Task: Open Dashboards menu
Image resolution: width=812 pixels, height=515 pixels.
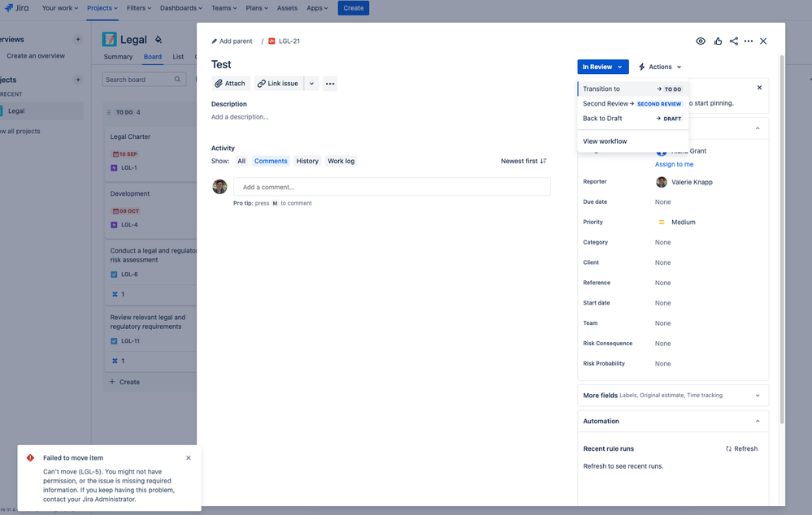Action: pyautogui.click(x=180, y=8)
